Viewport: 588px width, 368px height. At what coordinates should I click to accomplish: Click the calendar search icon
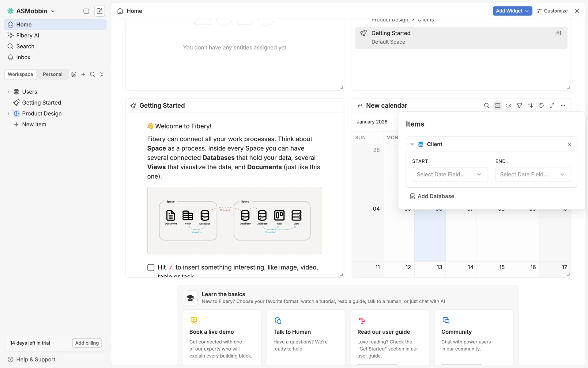[486, 105]
